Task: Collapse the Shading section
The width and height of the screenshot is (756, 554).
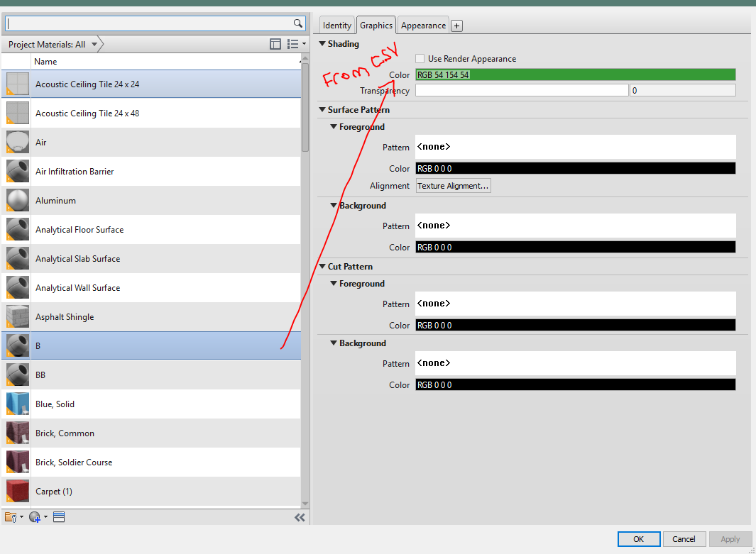Action: coord(324,43)
